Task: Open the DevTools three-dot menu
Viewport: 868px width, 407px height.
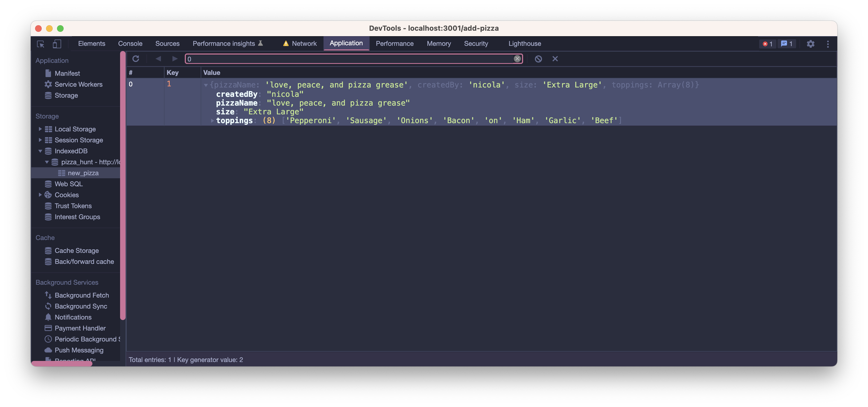Action: [828, 44]
